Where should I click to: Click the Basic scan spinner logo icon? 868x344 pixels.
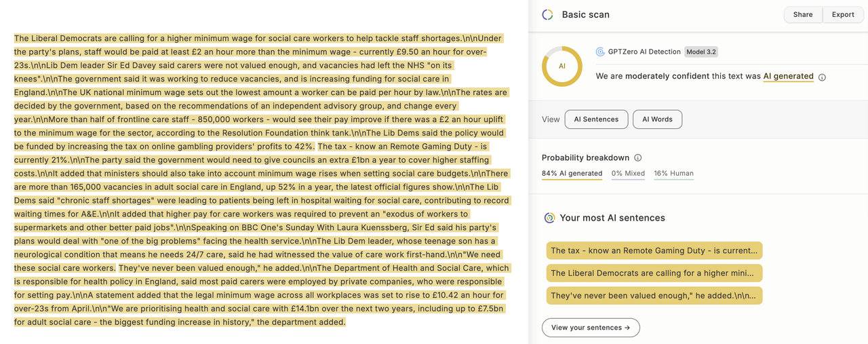(x=547, y=15)
